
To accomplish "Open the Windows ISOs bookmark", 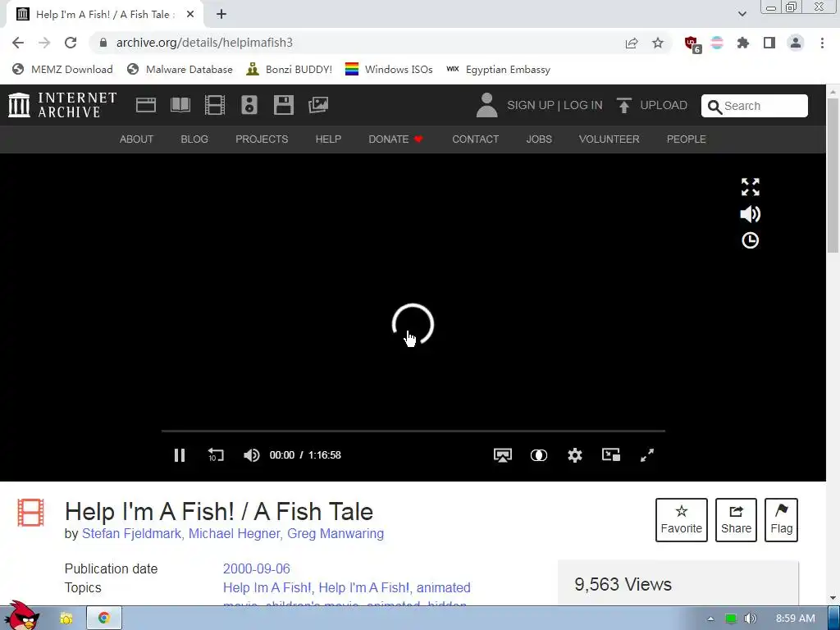I will (389, 70).
